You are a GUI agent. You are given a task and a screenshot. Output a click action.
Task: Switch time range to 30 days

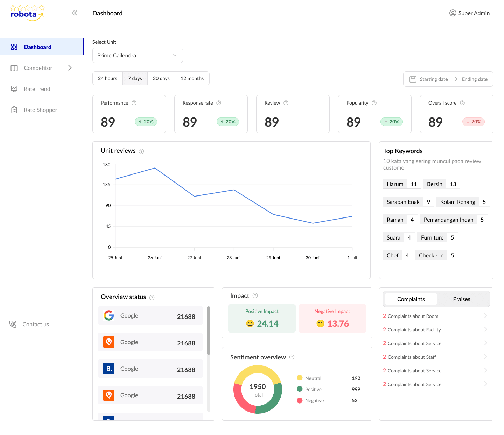[x=161, y=78]
